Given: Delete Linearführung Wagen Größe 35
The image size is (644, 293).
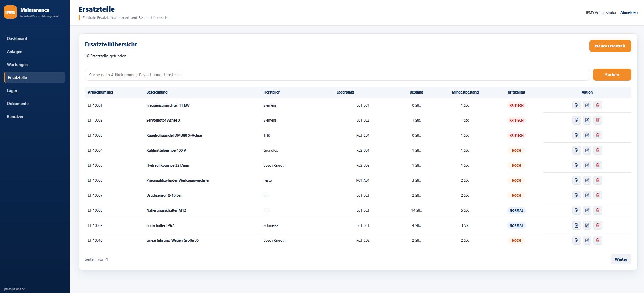Looking at the screenshot, I should click(x=598, y=240).
